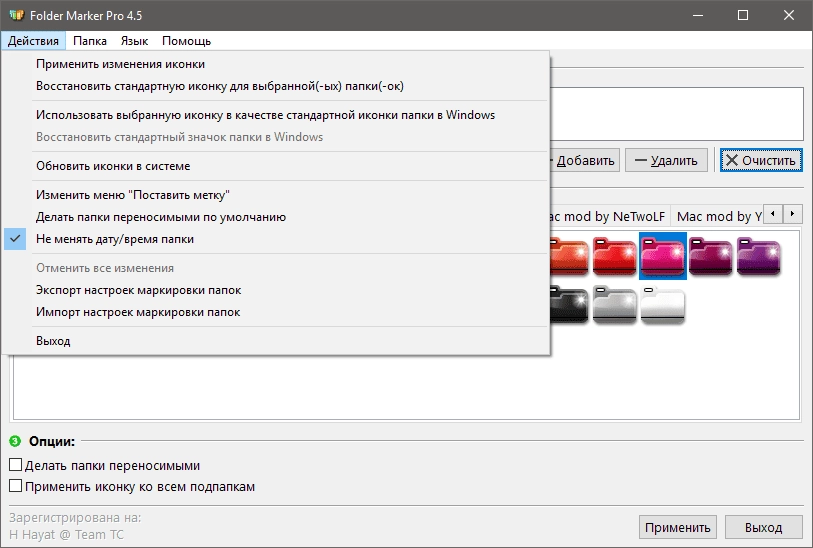
Task: Click the Добавить button
Action: tap(585, 161)
